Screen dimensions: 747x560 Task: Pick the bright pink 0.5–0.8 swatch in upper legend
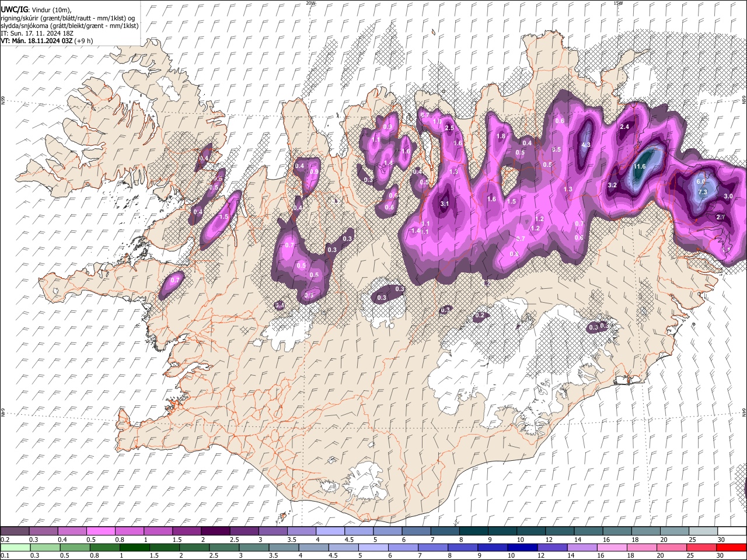[100, 531]
